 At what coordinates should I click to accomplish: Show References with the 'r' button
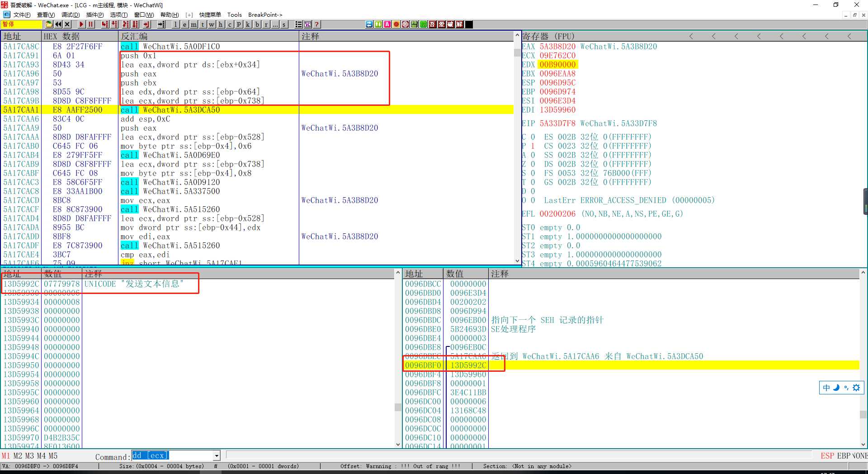point(266,24)
